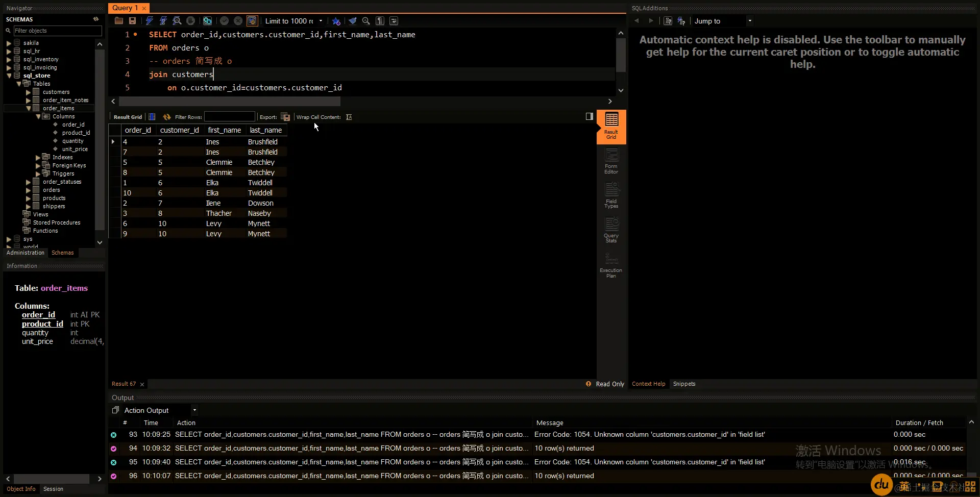Viewport: 980px width, 497px height.
Task: Collapse the order_items table node
Action: [28, 108]
